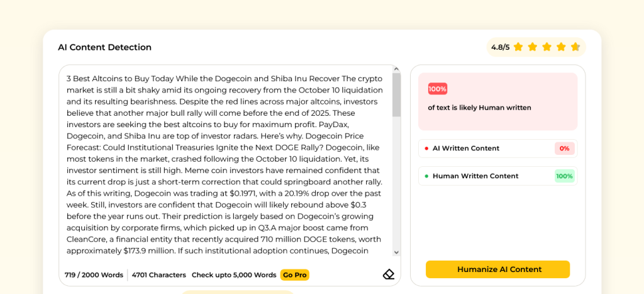Click the third rating star
644x294 pixels.
point(547,47)
